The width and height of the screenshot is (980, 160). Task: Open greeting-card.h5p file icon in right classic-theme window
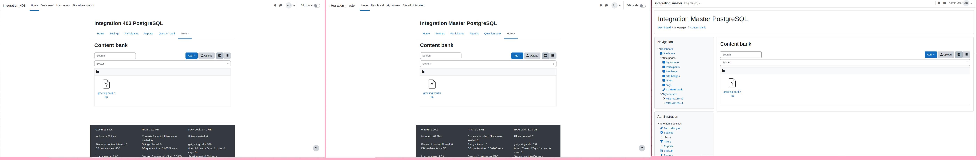[732, 83]
